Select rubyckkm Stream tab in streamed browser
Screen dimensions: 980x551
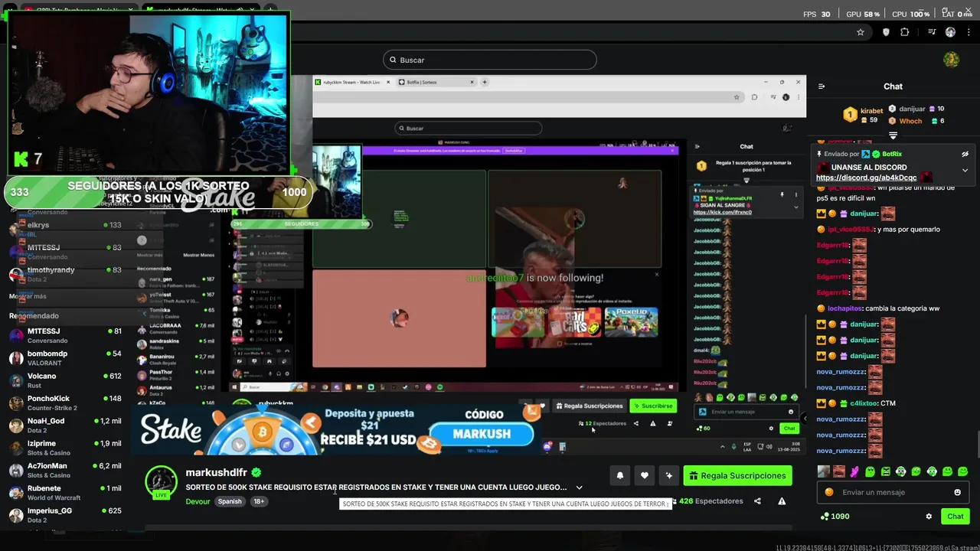click(351, 82)
